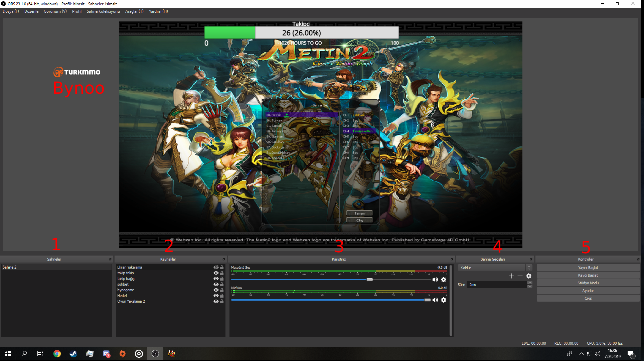This screenshot has width=644, height=361.
Task: Open the resource monitor app in taskbar
Action: pyautogui.click(x=90, y=354)
